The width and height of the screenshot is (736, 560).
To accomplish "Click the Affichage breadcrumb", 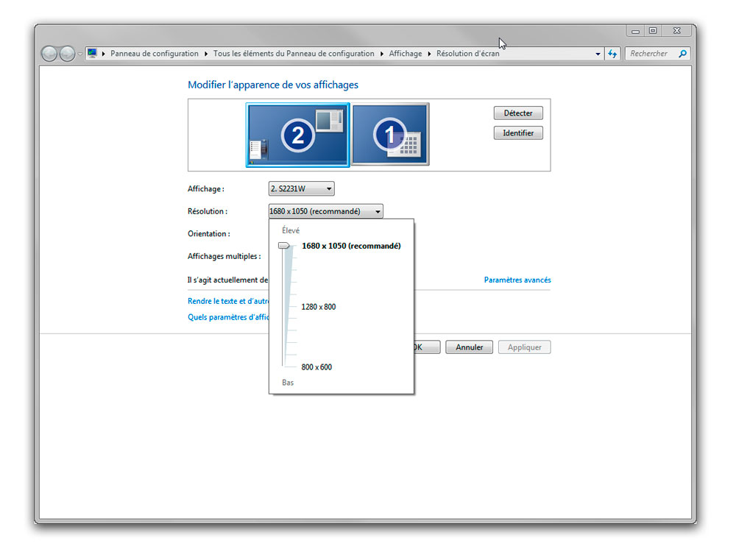I will point(406,54).
